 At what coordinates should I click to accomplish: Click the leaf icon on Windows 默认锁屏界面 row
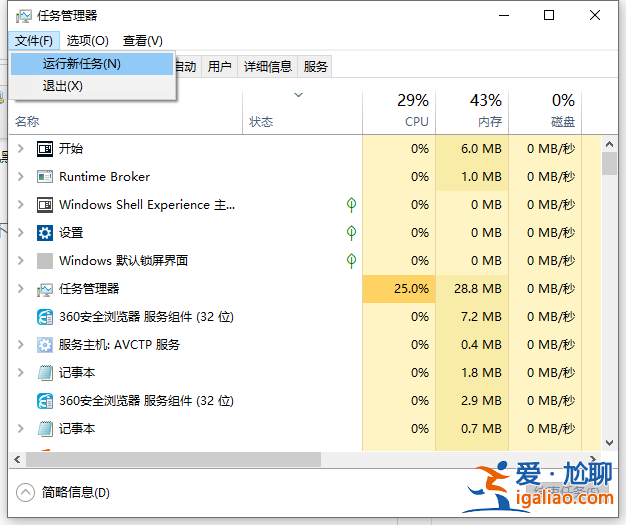coord(351,261)
